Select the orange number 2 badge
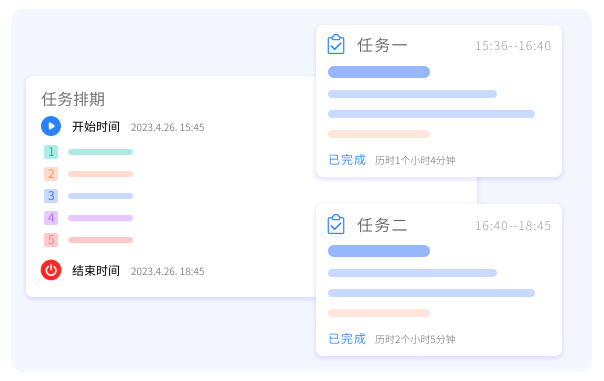The height and width of the screenshot is (381, 604). (51, 174)
